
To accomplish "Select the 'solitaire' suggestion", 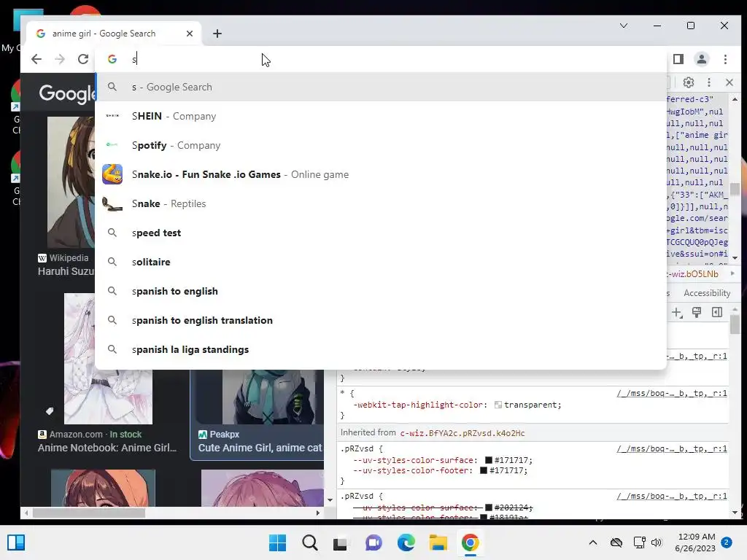I will pos(381,262).
